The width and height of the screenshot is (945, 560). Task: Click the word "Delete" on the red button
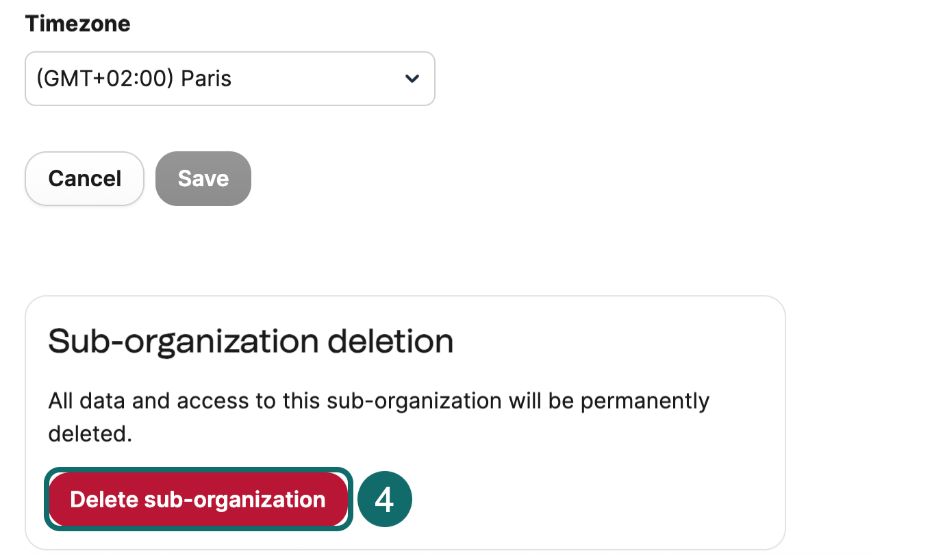(x=104, y=499)
